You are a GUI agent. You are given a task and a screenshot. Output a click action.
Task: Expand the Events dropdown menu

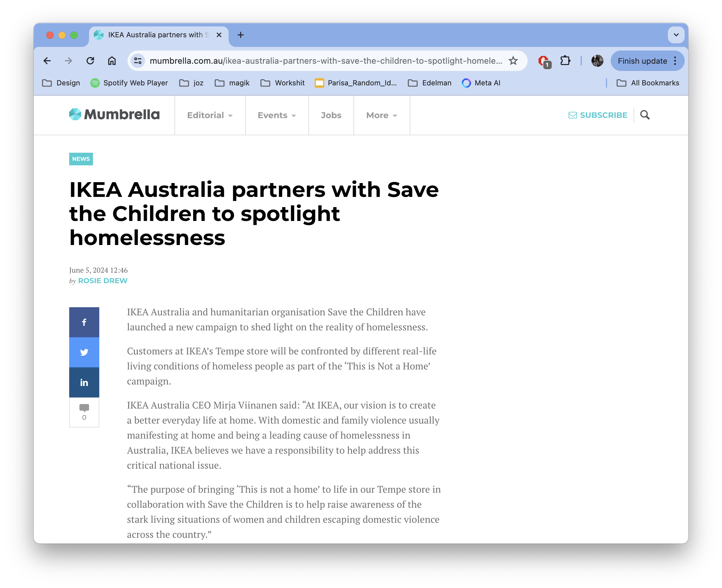click(277, 115)
